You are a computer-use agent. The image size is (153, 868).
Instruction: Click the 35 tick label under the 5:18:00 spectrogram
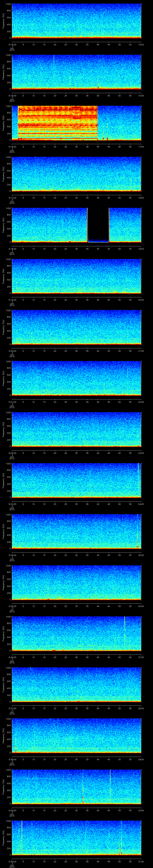[x=87, y=249]
